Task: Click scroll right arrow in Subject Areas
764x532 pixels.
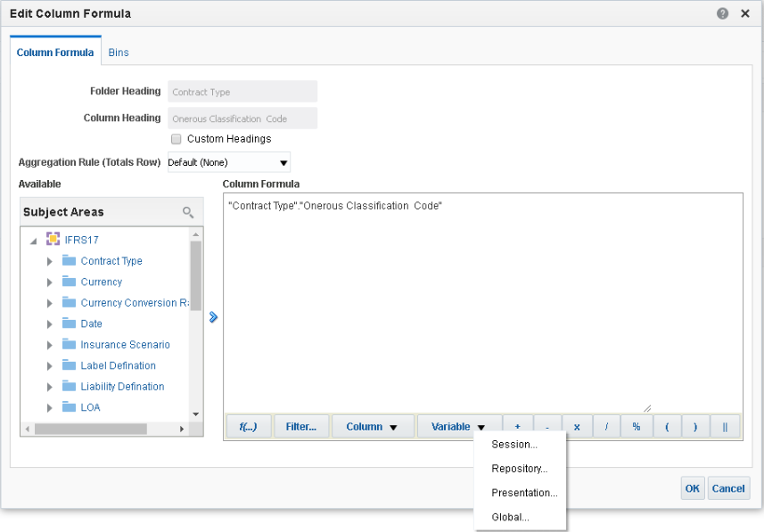Action: point(182,429)
